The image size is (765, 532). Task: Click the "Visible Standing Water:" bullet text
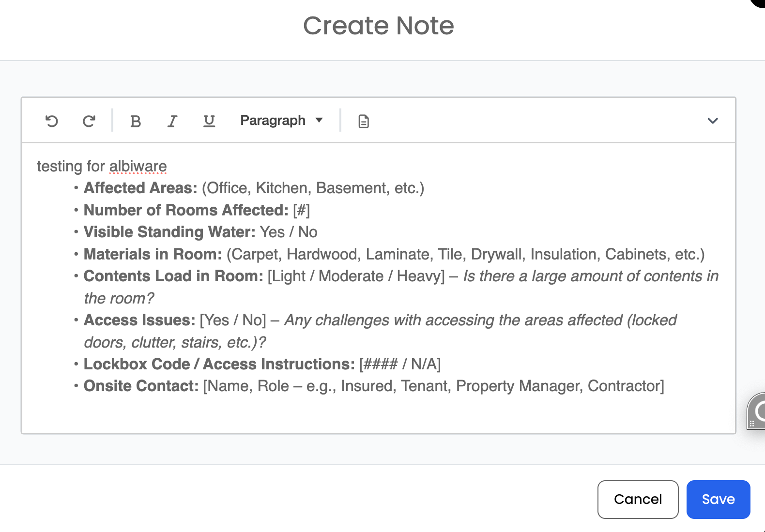(x=169, y=232)
